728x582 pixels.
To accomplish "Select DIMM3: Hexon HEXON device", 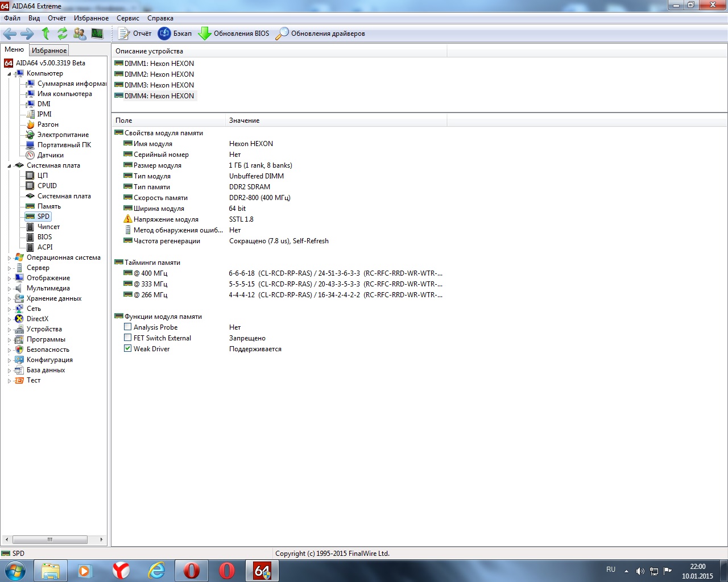I will point(154,85).
